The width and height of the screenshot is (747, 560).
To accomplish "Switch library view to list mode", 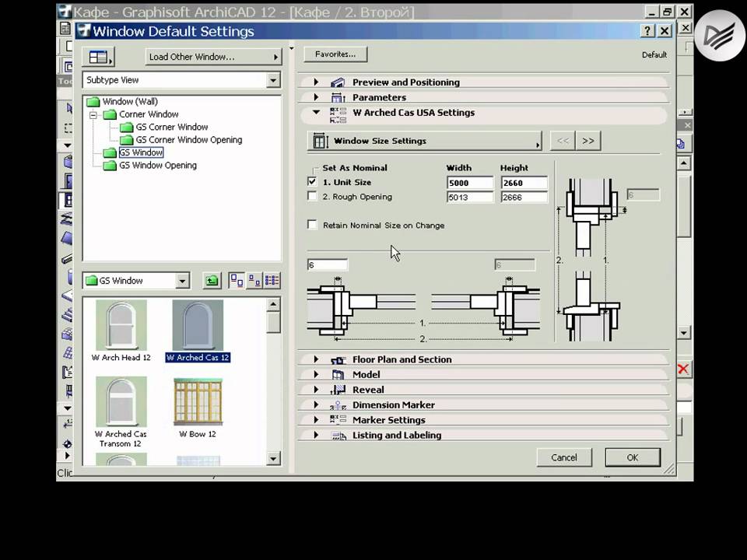I will point(272,281).
